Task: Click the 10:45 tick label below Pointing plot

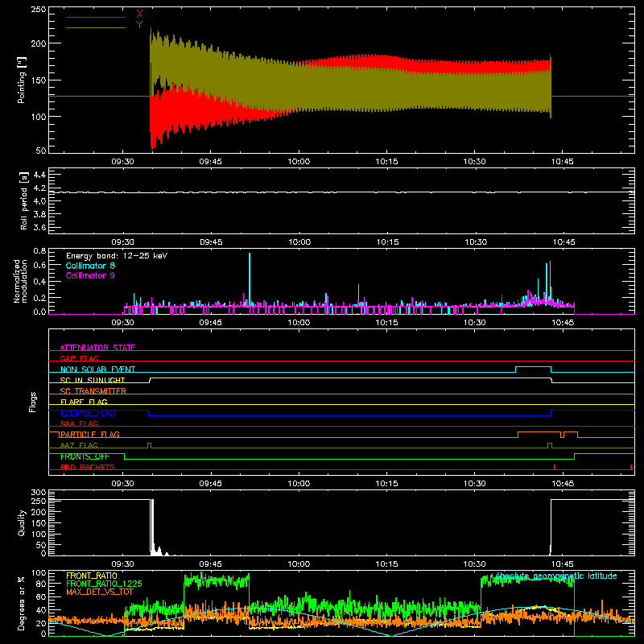Action: [562, 162]
